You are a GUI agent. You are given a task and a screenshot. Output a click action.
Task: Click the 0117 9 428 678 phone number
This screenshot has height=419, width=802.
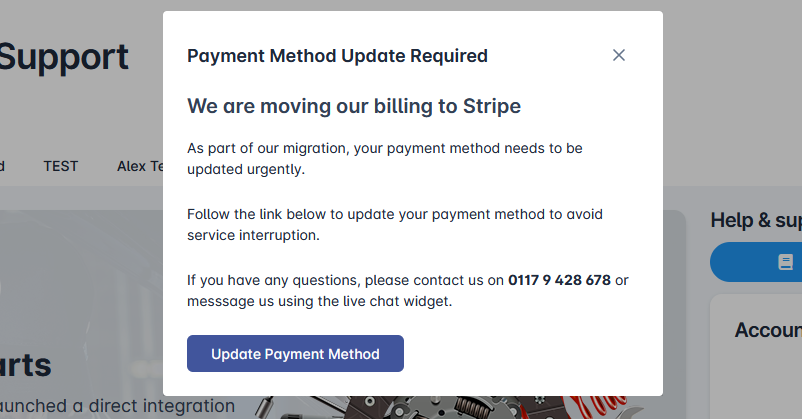pos(559,280)
